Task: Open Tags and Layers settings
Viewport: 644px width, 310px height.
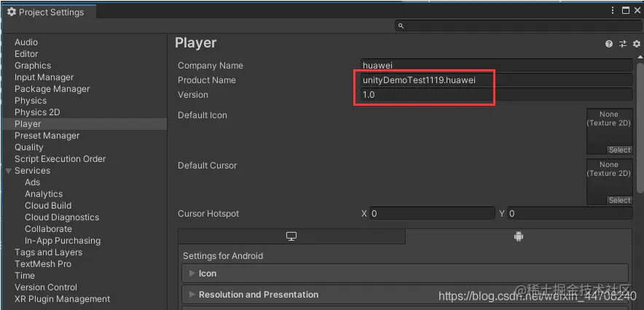Action: click(x=49, y=252)
